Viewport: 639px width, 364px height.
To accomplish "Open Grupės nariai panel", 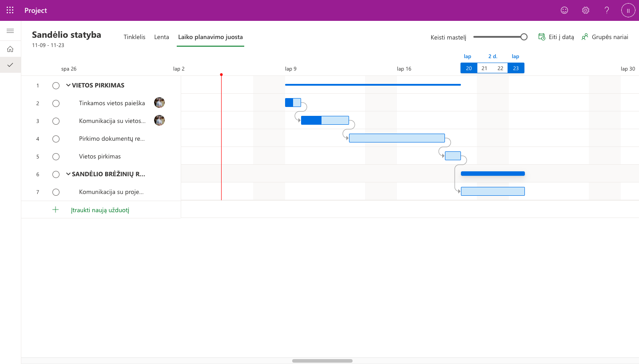I will [x=605, y=37].
